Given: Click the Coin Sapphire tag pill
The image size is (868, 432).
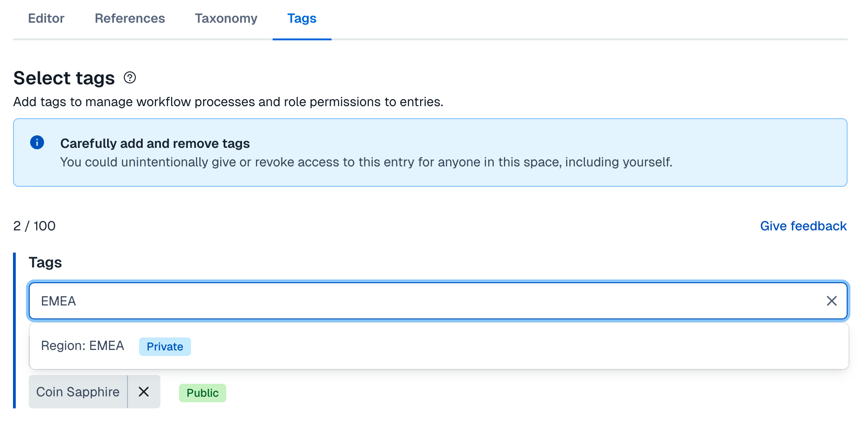Looking at the screenshot, I should tap(78, 392).
